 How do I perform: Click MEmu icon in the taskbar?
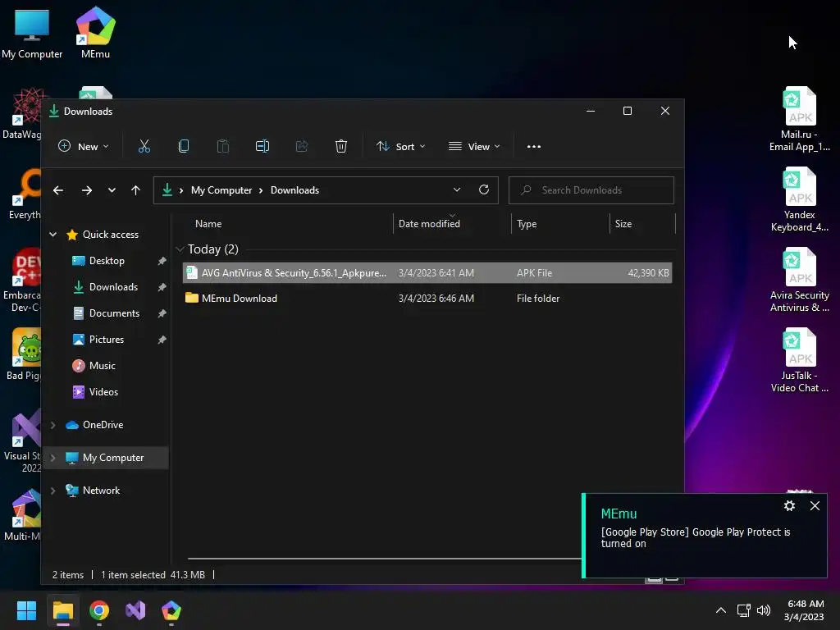[x=171, y=610]
